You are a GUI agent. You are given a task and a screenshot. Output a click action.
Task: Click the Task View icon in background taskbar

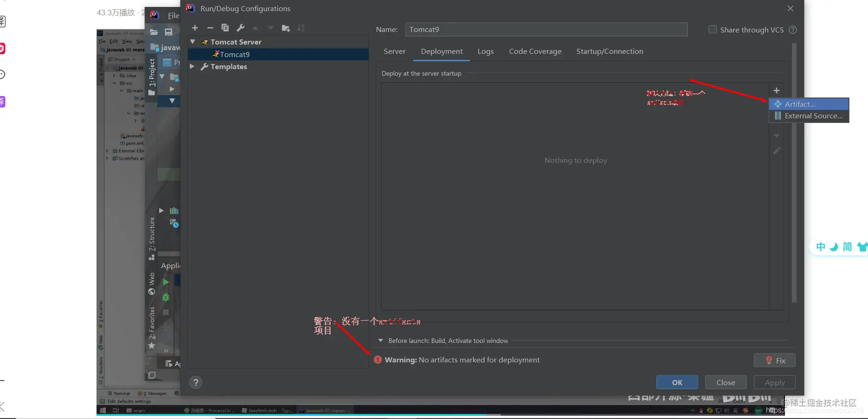pos(116,410)
